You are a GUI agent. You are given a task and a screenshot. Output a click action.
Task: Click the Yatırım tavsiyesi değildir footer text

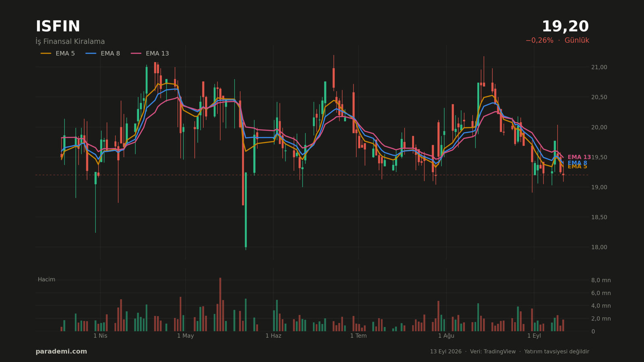(x=557, y=352)
